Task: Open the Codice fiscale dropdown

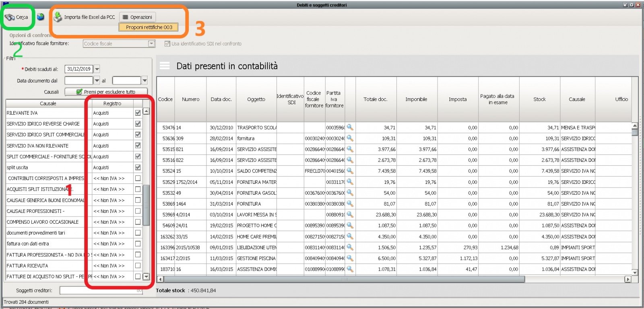Action: point(151,43)
